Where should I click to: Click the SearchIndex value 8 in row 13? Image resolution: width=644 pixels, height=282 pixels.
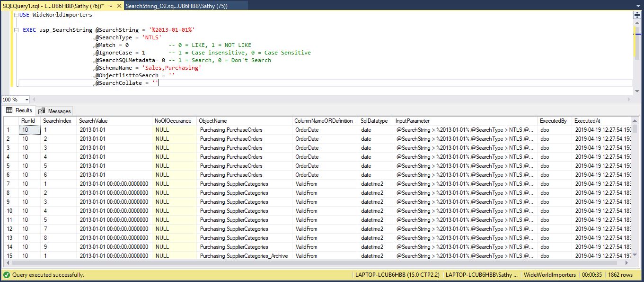tap(59, 238)
